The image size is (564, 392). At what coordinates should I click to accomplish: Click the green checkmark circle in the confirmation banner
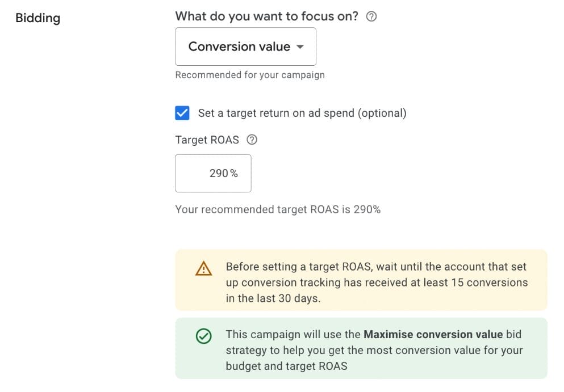pos(203,336)
